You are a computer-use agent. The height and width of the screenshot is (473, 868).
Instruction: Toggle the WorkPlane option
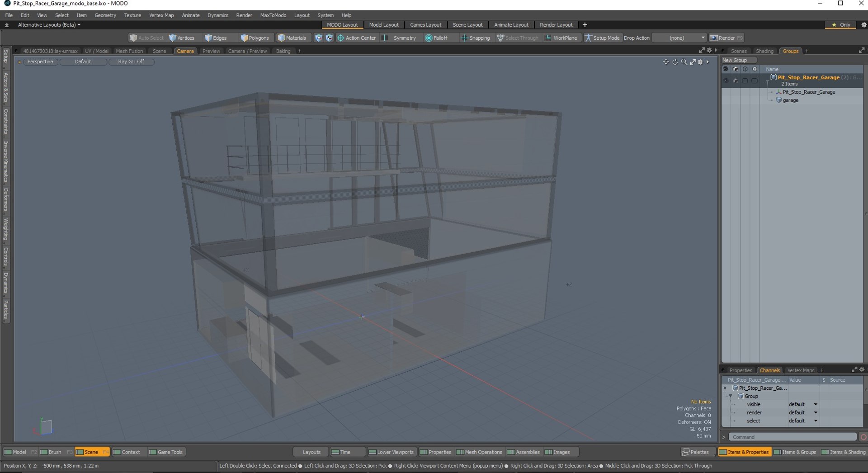[561, 38]
